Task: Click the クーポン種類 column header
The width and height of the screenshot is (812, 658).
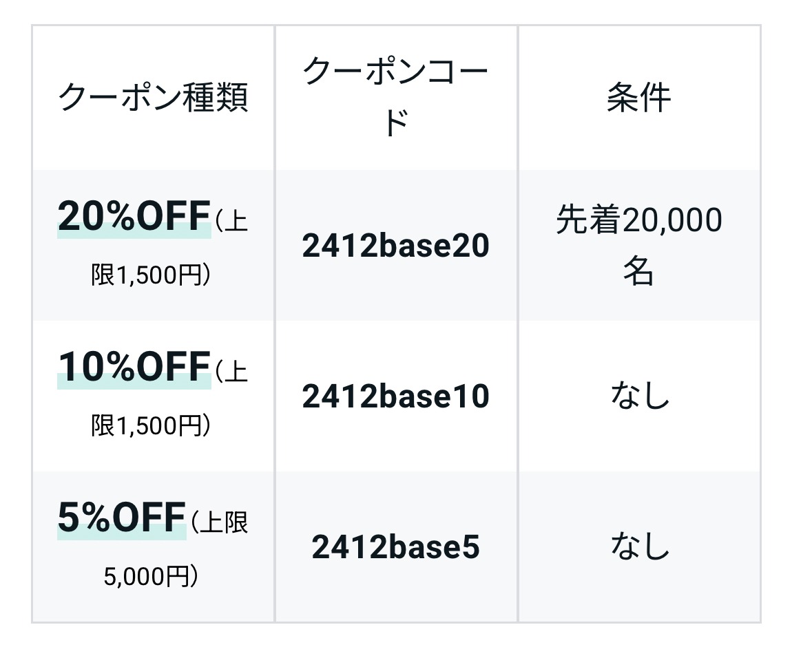Action: [x=152, y=97]
